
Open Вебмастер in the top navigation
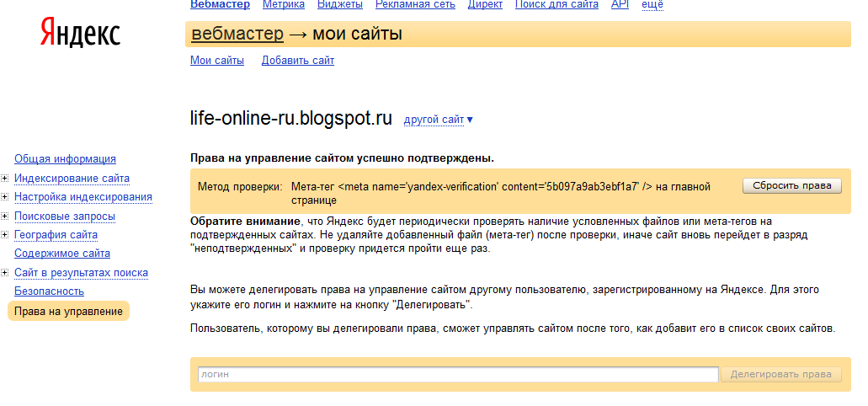tap(220, 4)
